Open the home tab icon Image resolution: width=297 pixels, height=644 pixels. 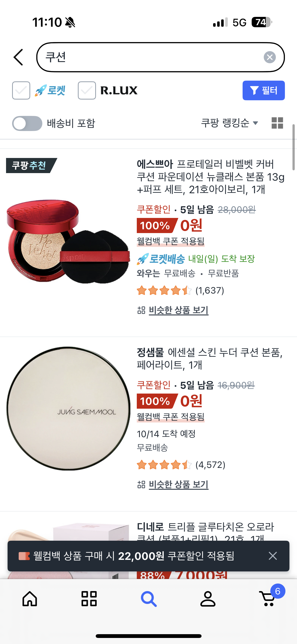(30, 598)
